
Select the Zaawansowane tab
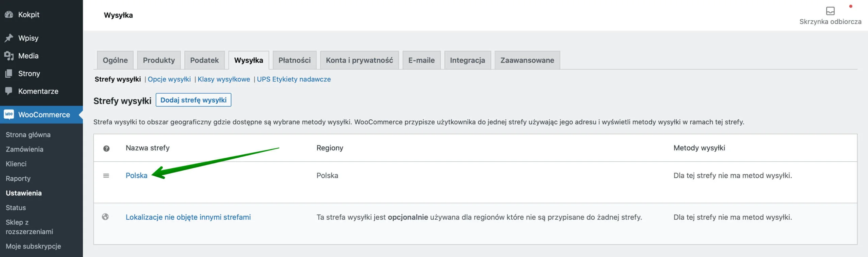point(527,60)
